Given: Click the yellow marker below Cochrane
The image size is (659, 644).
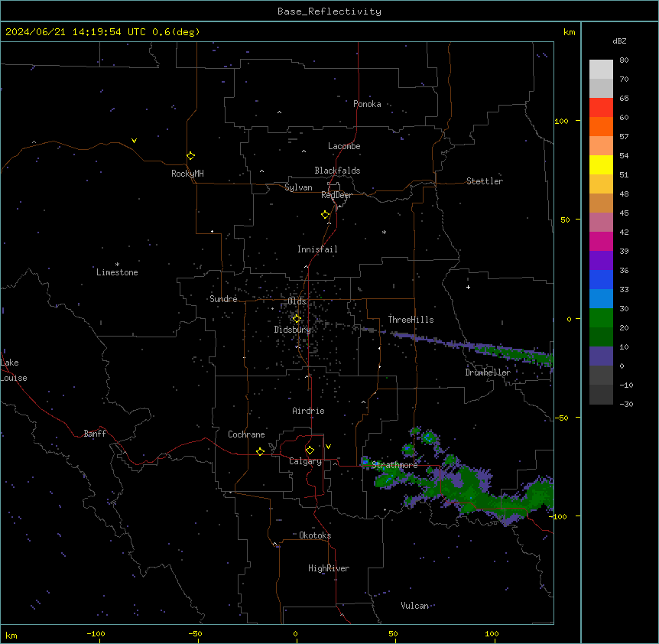Looking at the screenshot, I should coord(260,451).
